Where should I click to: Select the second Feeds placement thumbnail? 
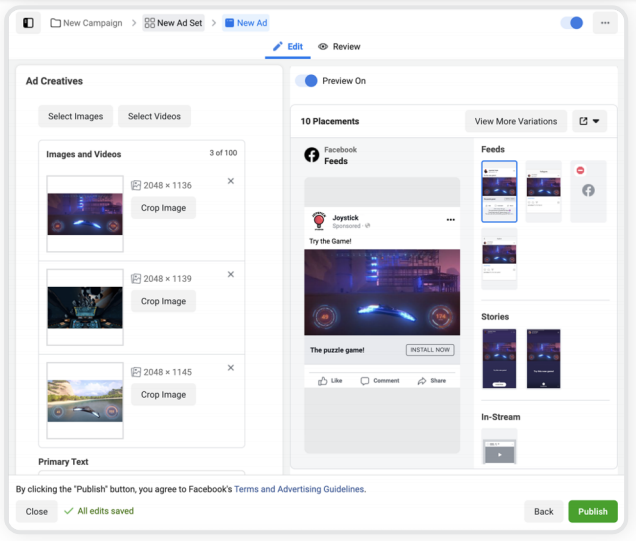tap(544, 191)
